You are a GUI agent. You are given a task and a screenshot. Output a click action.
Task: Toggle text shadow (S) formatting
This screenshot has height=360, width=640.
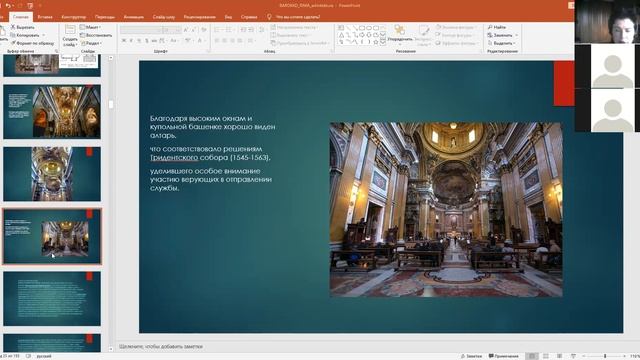click(x=147, y=41)
